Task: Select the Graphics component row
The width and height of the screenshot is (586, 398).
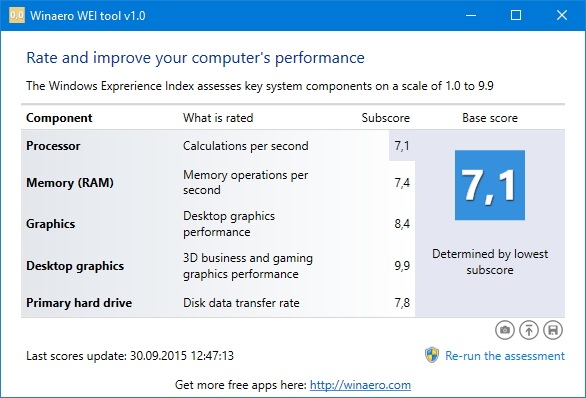Action: (x=218, y=224)
